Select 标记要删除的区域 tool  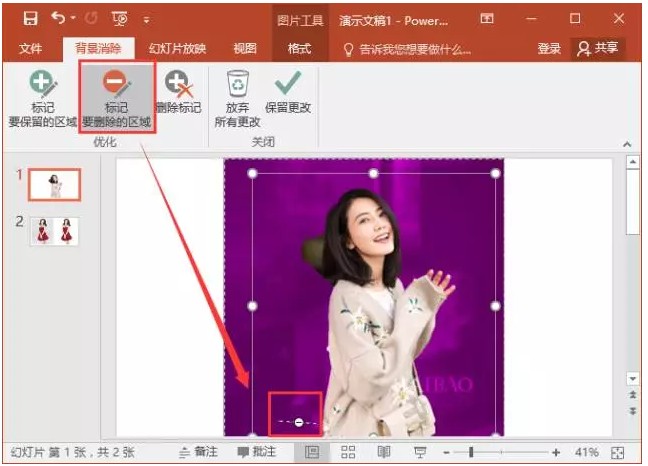point(117,97)
